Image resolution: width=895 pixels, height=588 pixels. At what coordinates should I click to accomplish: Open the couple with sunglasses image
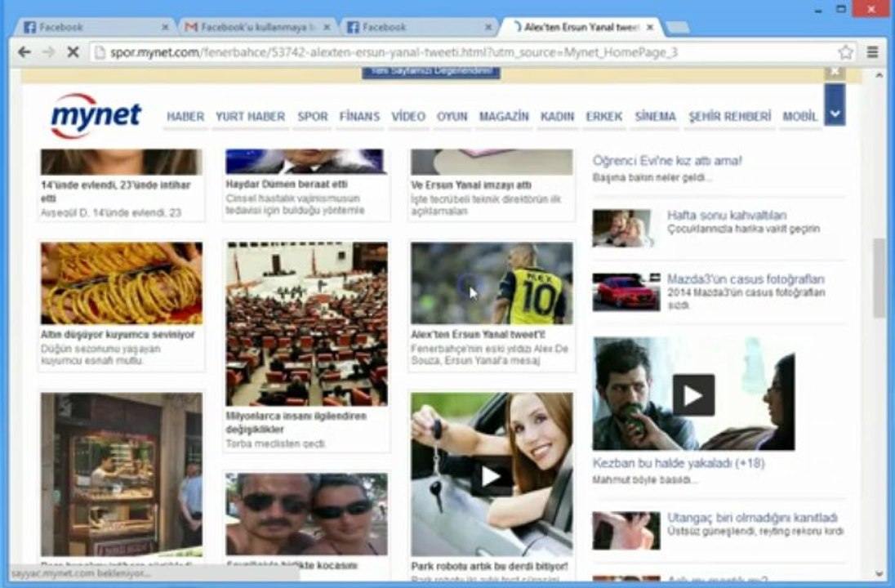[306, 514]
